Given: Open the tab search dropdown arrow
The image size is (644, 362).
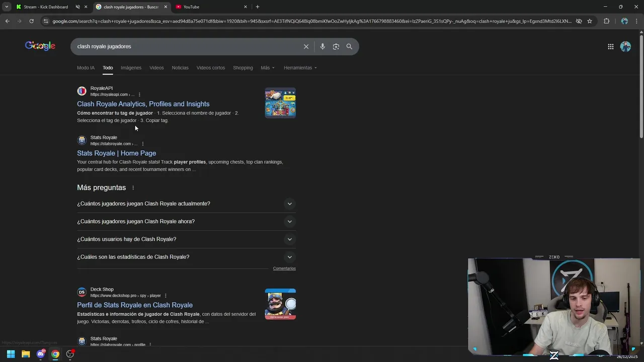Looking at the screenshot, I should (x=6, y=7).
